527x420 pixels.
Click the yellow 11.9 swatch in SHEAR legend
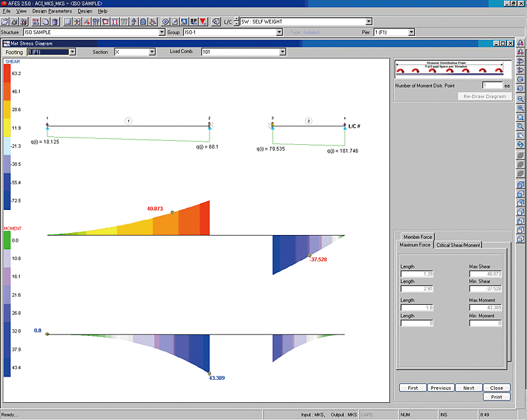click(x=7, y=128)
